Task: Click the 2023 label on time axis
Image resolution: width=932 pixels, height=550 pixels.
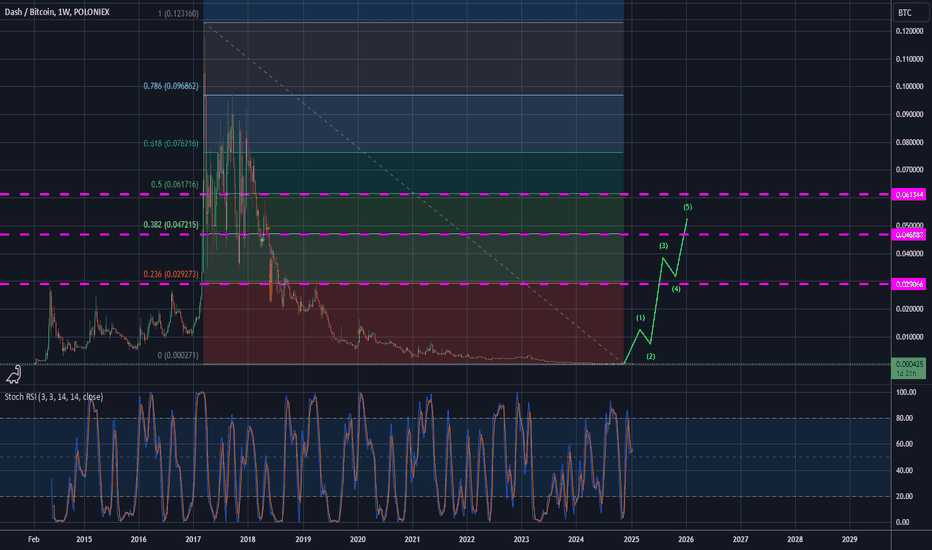Action: pyautogui.click(x=521, y=539)
